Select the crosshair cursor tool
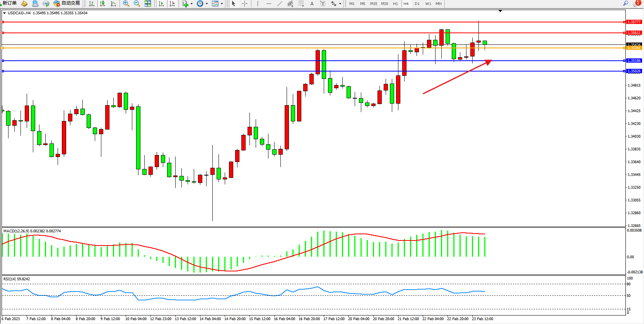 (244, 4)
